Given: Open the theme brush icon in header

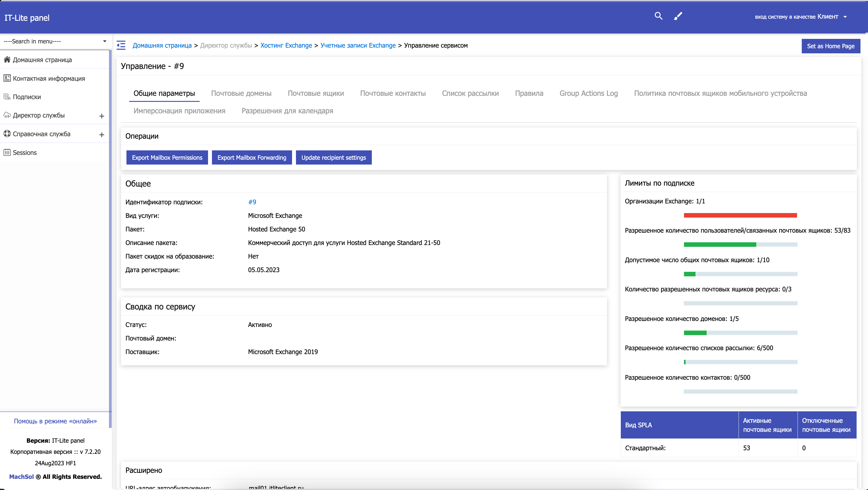Looking at the screenshot, I should click(x=678, y=16).
